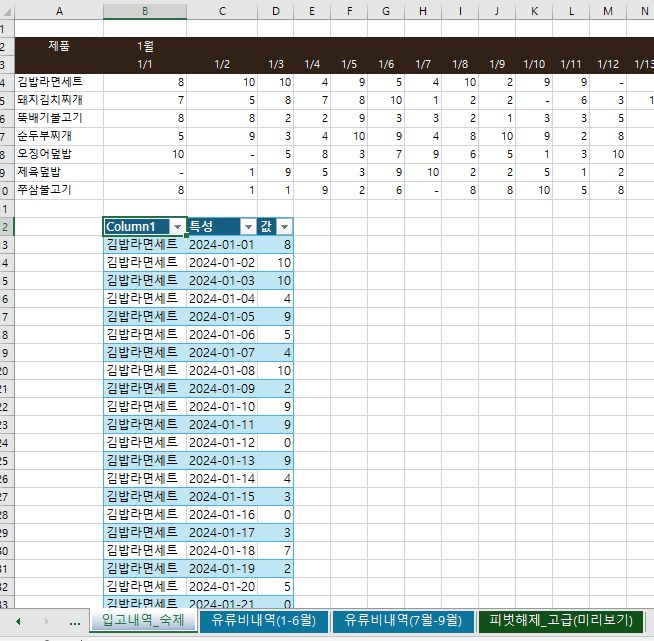The height and width of the screenshot is (641, 654).
Task: Click the 2024-01-01 table cell
Action: pyautogui.click(x=222, y=245)
